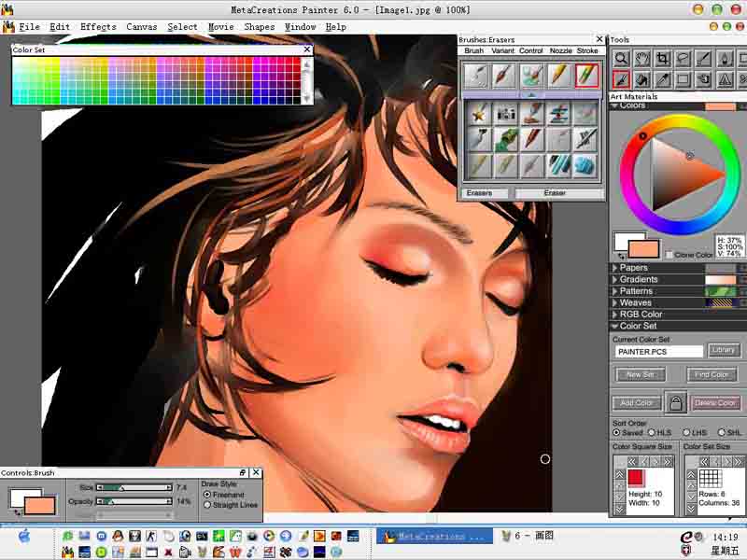Swap colors using arrows in Controls palette

pyautogui.click(x=17, y=512)
